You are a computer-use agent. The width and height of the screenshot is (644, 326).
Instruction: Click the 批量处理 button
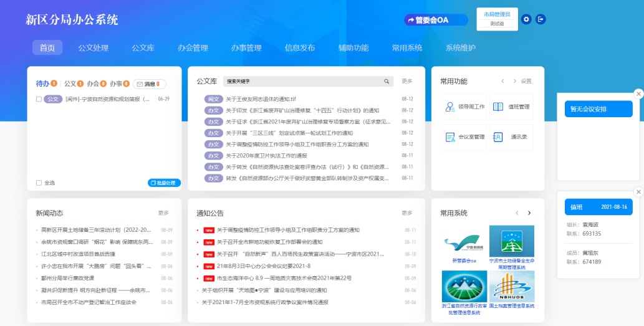tap(165, 183)
